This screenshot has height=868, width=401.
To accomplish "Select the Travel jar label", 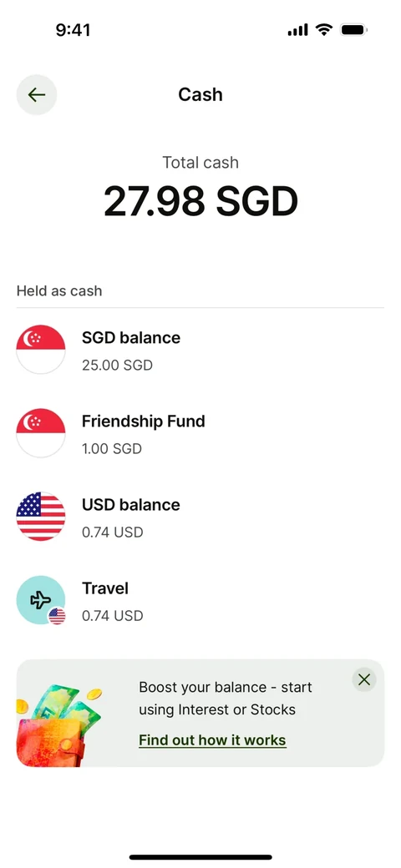I will (x=105, y=588).
